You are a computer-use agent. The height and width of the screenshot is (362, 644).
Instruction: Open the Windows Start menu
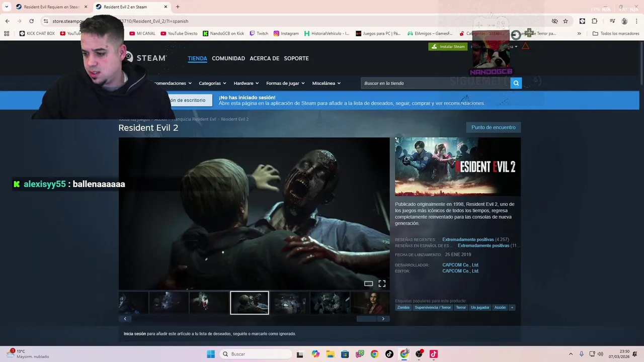211,354
